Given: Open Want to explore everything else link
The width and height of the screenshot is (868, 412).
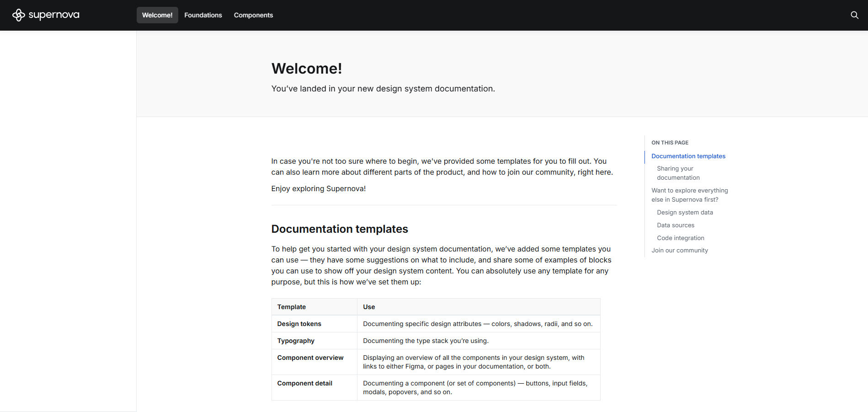Looking at the screenshot, I should pos(689,195).
